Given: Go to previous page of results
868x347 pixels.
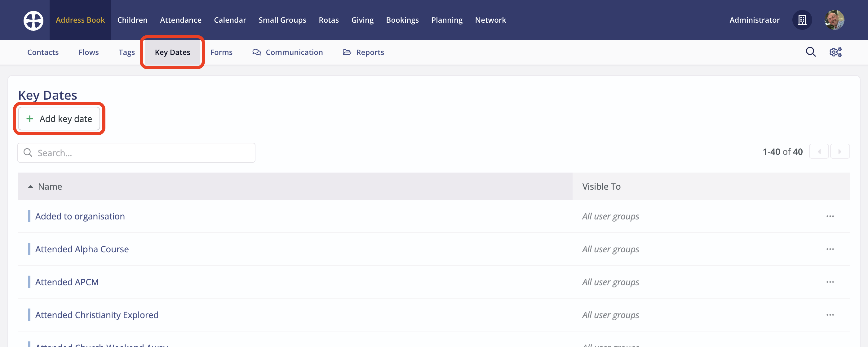Looking at the screenshot, I should tap(819, 151).
